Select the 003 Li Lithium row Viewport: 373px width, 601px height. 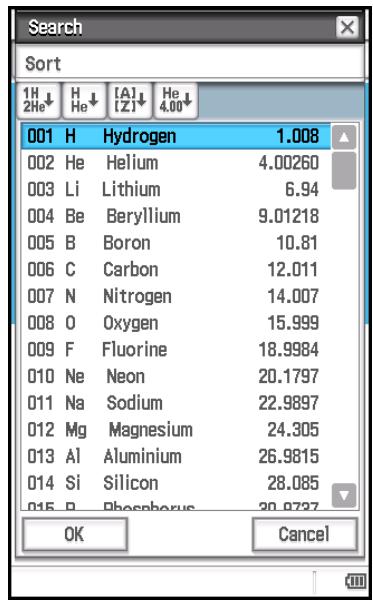(176, 190)
